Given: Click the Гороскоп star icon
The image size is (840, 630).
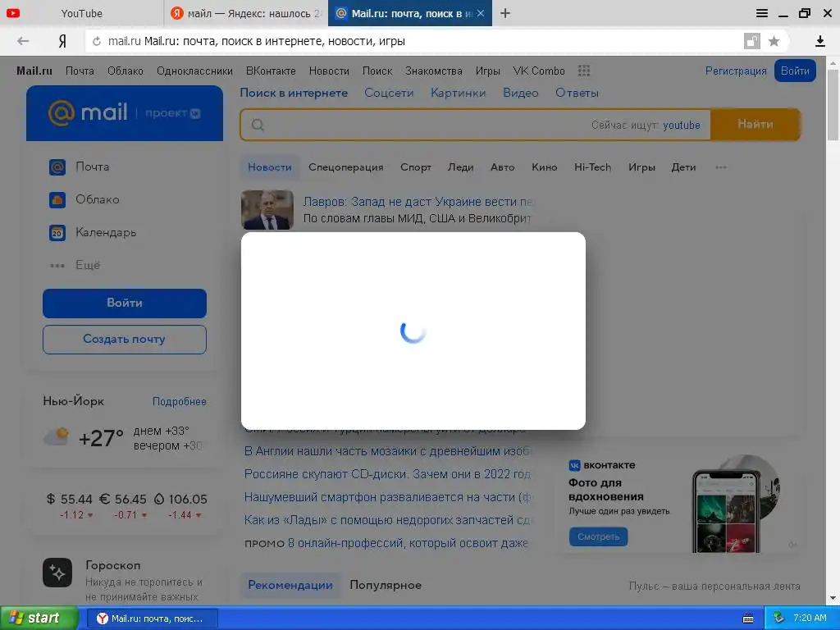Looking at the screenshot, I should coord(57,573).
